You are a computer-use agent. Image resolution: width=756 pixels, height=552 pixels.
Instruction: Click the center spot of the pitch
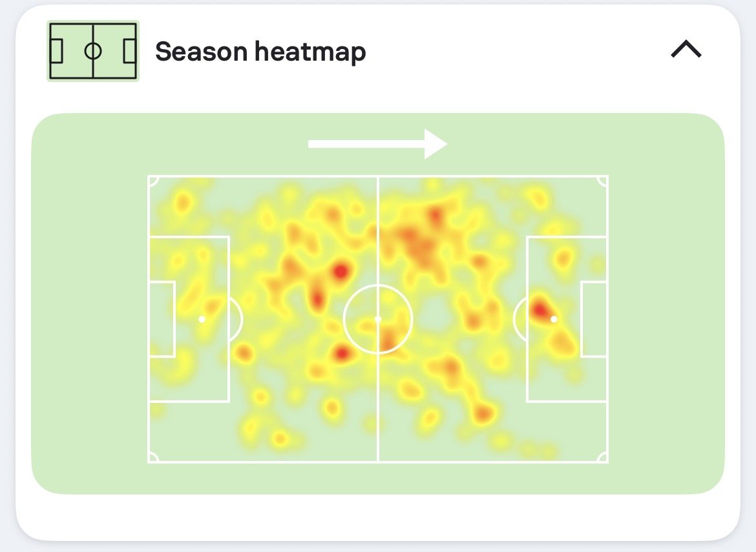[378, 319]
